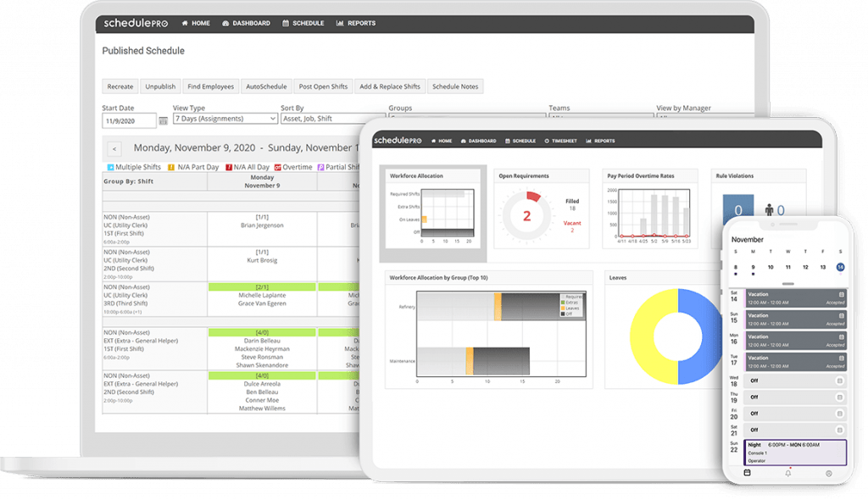This screenshot has width=868, height=500.
Task: Click the Start Date field showing 11/9/2020
Action: pos(129,120)
